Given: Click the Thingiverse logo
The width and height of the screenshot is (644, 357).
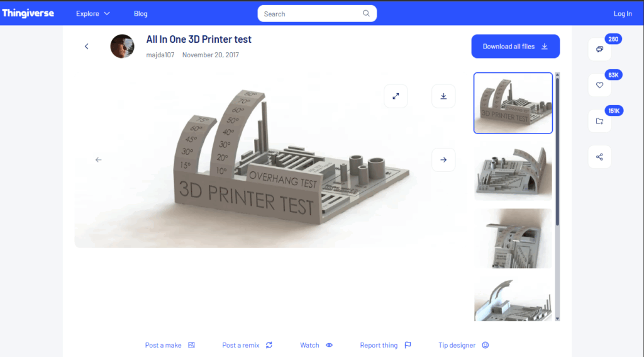Looking at the screenshot, I should 28,13.
